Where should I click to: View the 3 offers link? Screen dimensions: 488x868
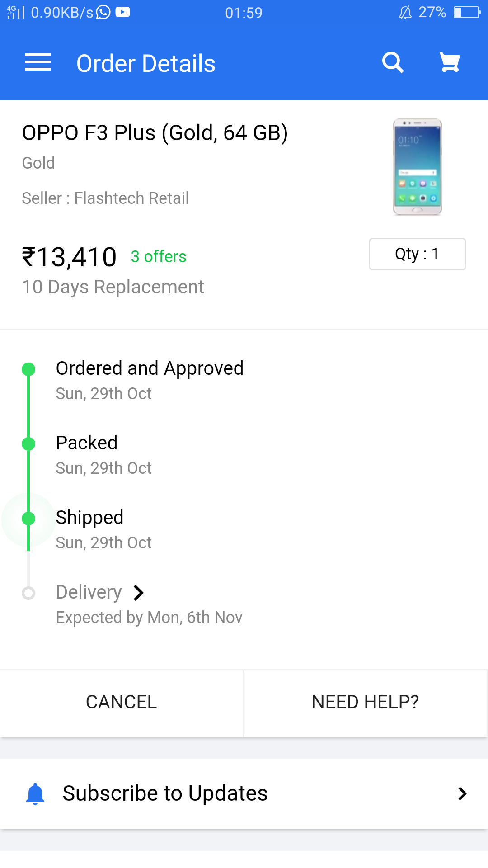pos(159,257)
